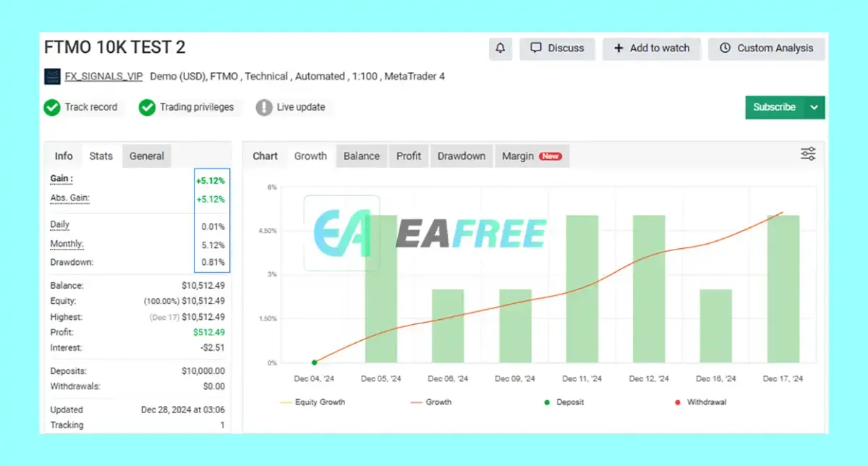The image size is (868, 466).
Task: Open the Discuss button
Action: pos(557,48)
